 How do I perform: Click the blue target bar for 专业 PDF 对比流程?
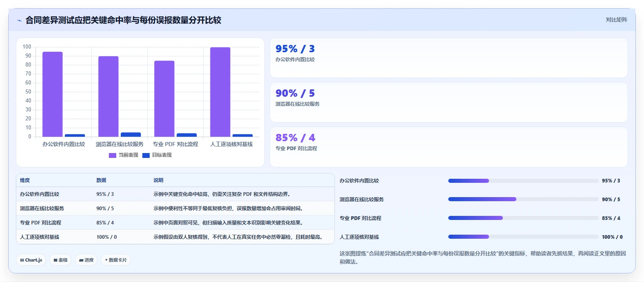click(x=187, y=135)
